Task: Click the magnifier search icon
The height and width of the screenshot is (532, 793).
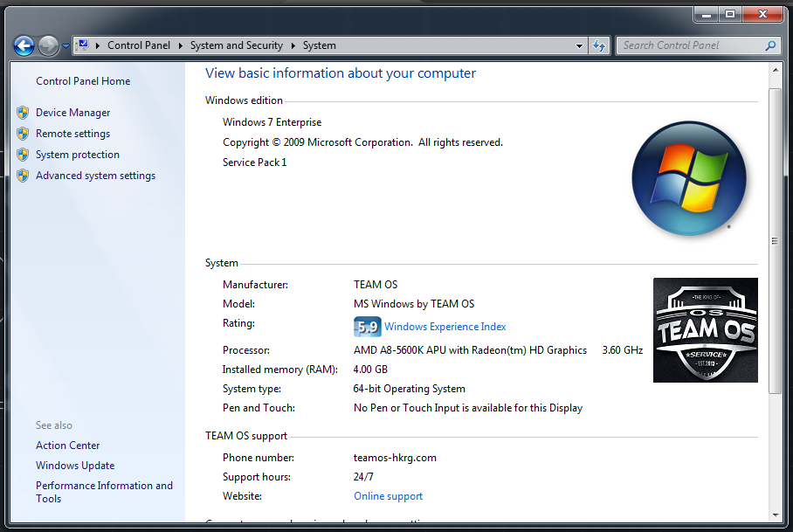Action: (770, 45)
